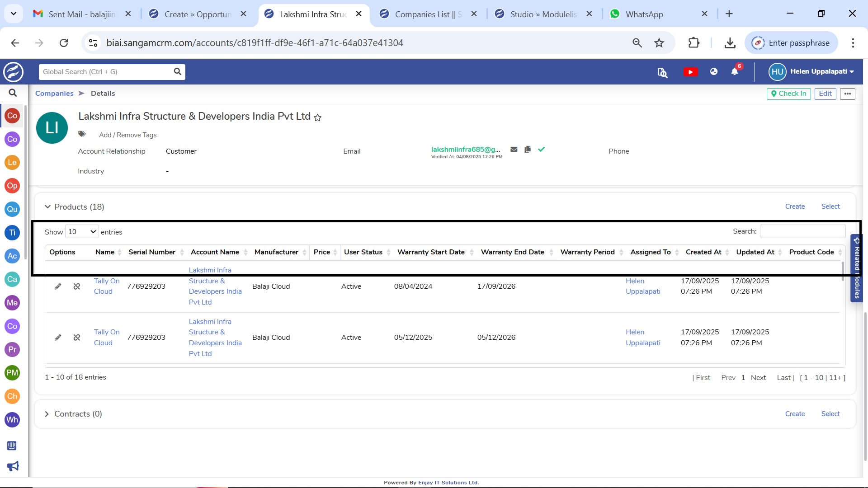868x488 pixels.
Task: Collapse the Products (18) section
Action: pos(47,207)
